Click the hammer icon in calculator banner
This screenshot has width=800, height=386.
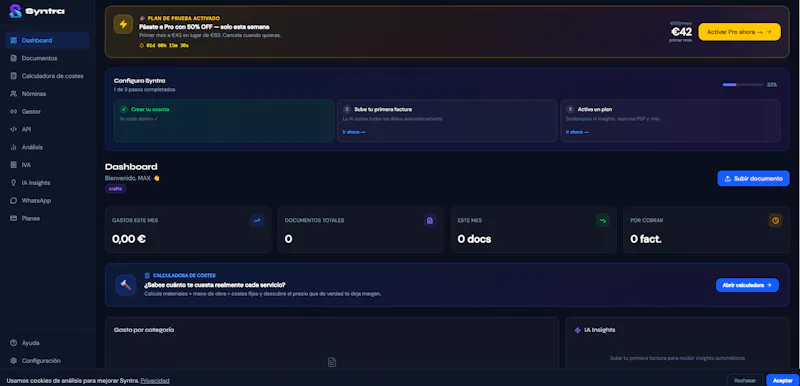click(x=126, y=285)
